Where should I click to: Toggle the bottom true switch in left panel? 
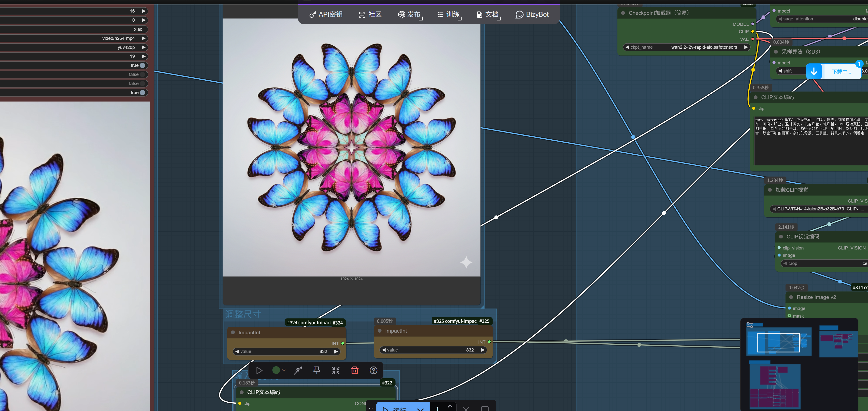(x=142, y=93)
